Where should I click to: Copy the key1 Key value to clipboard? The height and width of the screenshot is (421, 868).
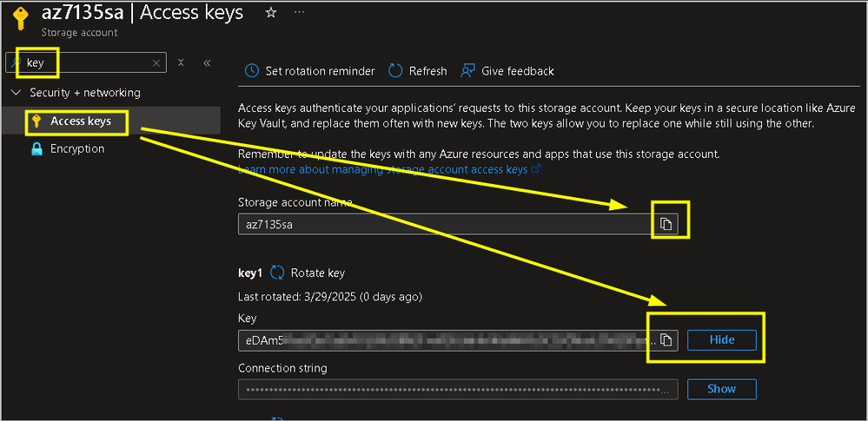tap(667, 340)
